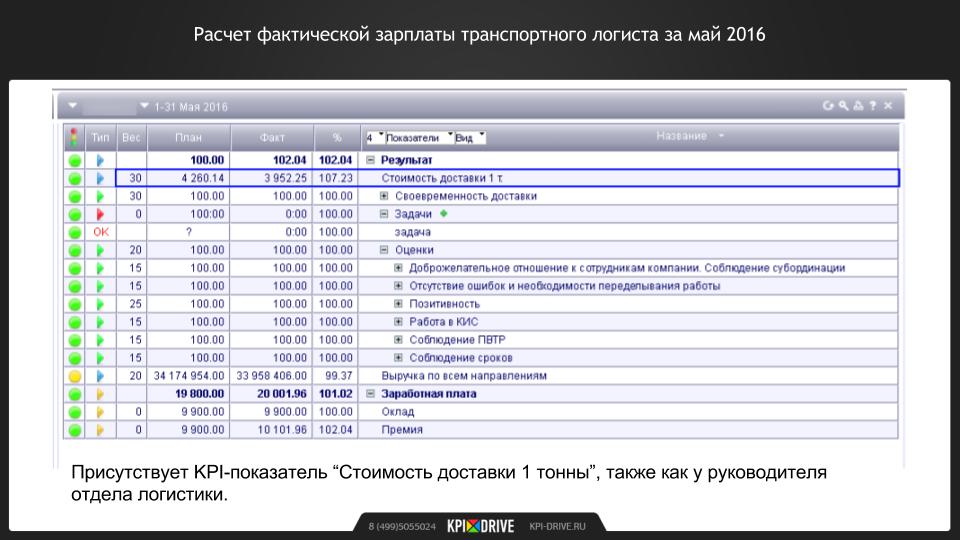
Task: Click yellow type arrow in Заработная плата row
Action: [100, 394]
